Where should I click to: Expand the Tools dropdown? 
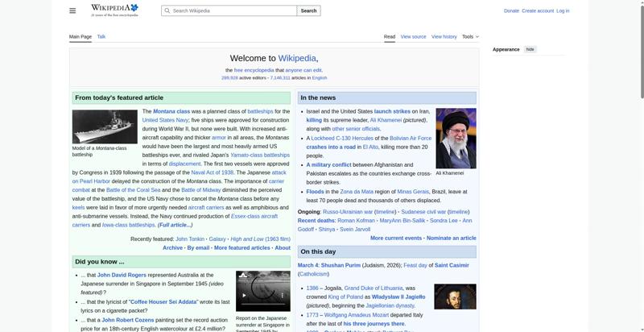click(x=470, y=36)
